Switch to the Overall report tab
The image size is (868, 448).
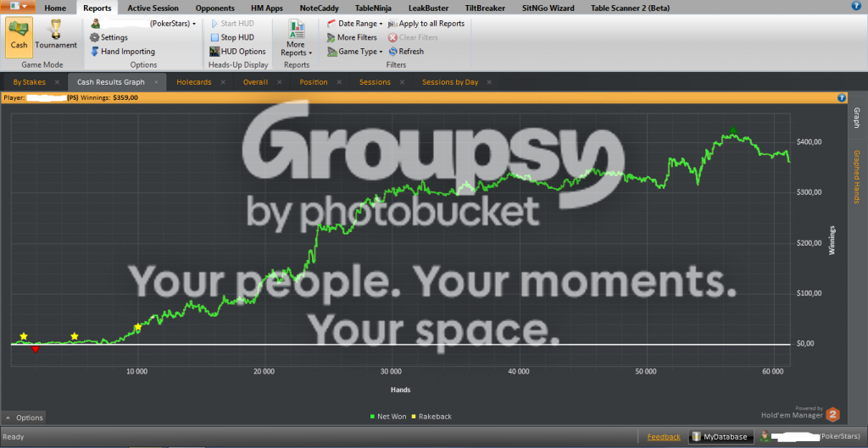pos(255,82)
